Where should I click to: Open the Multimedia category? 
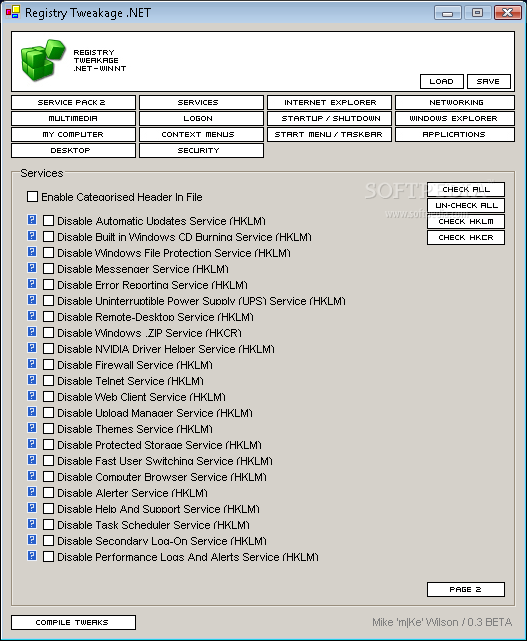pyautogui.click(x=73, y=118)
